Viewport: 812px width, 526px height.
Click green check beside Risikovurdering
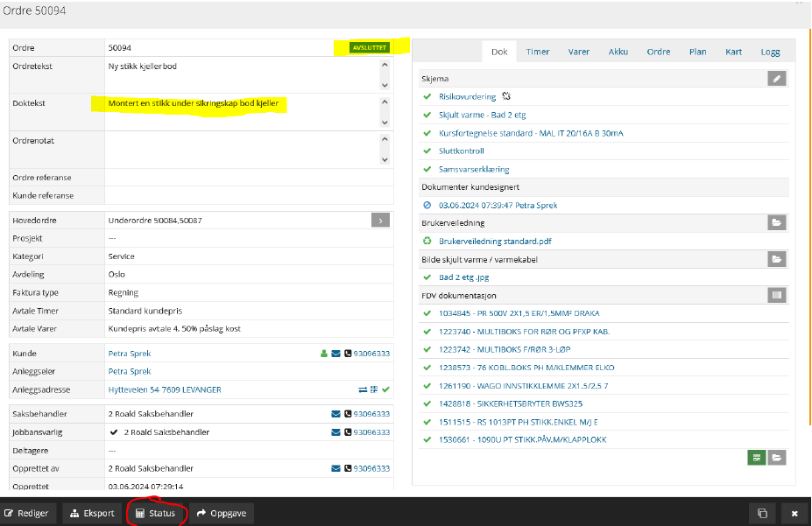pos(427,97)
